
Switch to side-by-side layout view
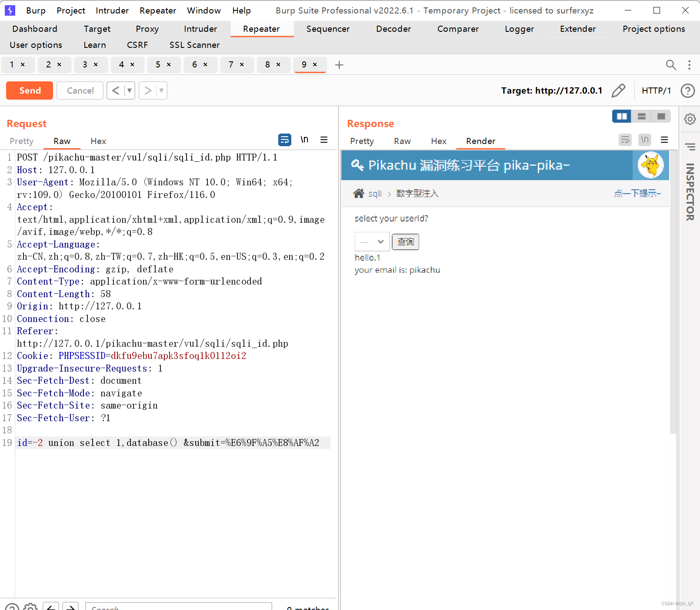point(622,116)
